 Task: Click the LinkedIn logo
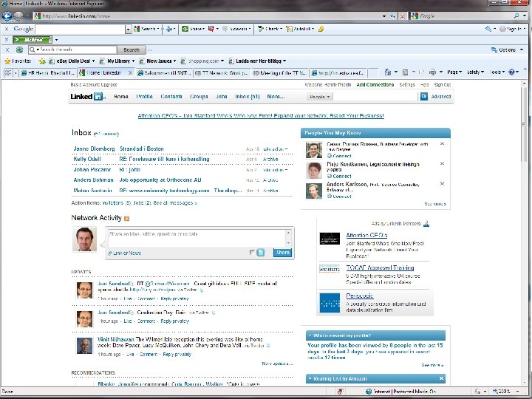86,96
